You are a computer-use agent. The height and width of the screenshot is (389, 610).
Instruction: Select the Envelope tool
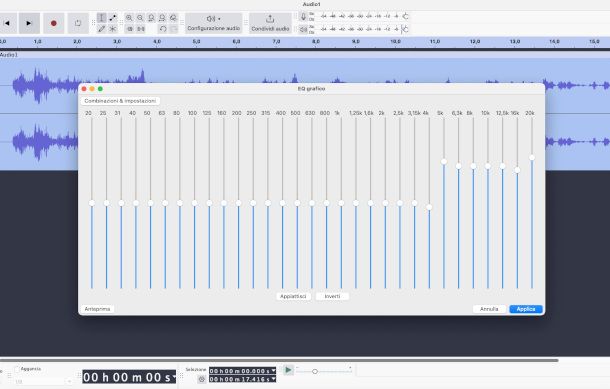coord(112,18)
